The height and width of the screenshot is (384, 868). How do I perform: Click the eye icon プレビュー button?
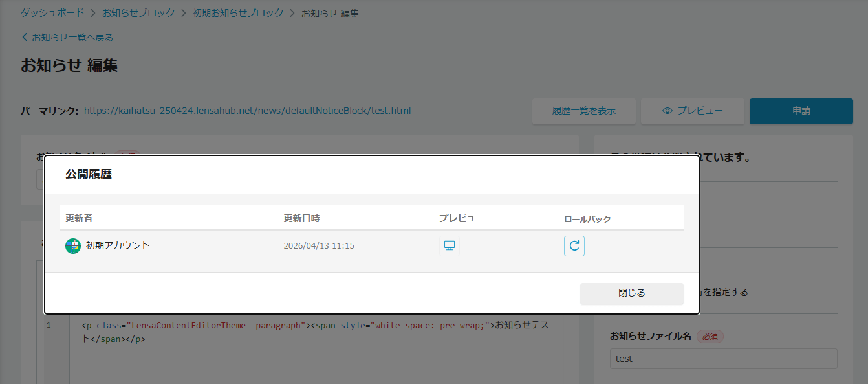(x=692, y=111)
